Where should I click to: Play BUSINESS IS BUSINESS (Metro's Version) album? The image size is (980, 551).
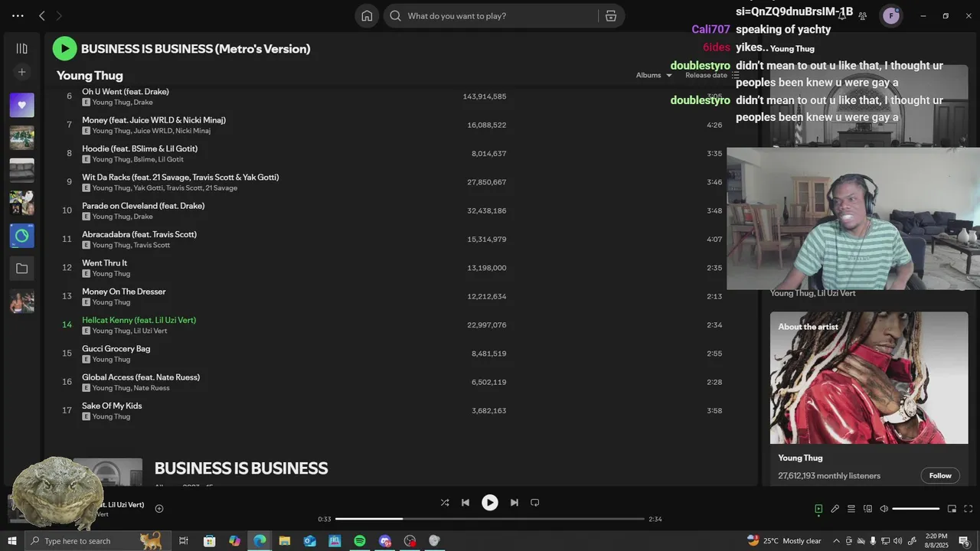[64, 49]
